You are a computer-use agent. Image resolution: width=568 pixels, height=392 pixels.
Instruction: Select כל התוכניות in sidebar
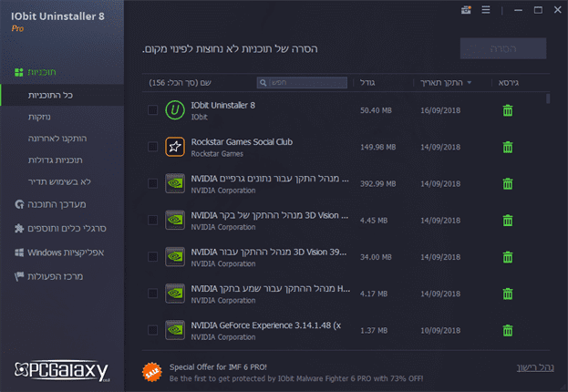pyautogui.click(x=62, y=96)
